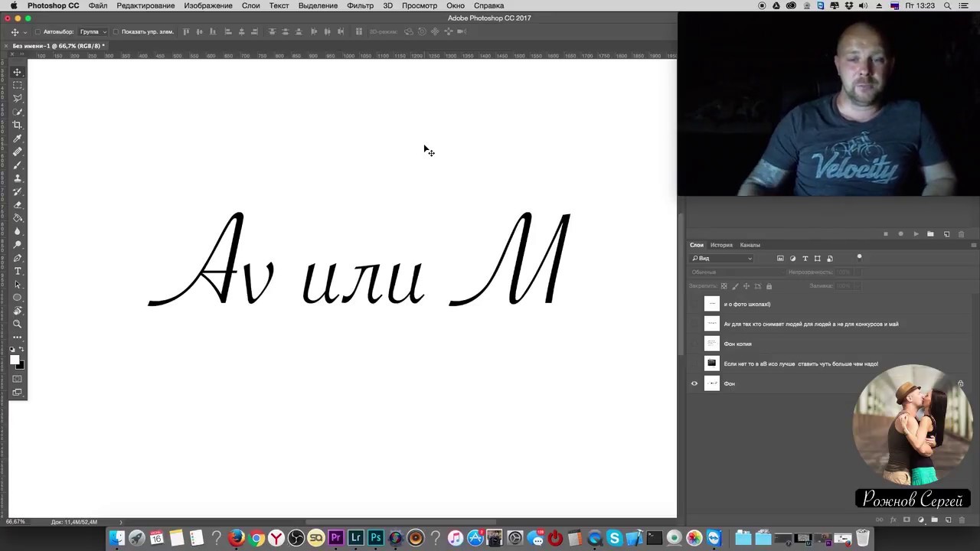Show the 'Если нет то в аВ' layer

pos(694,364)
